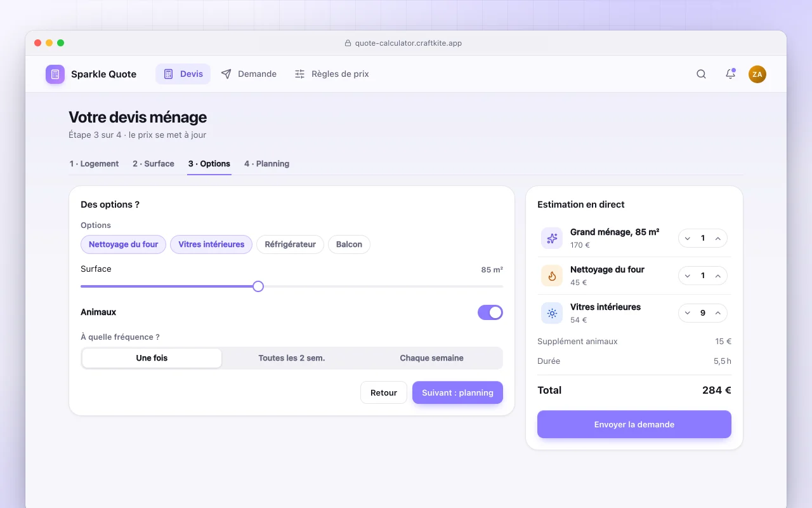Decrease Vitres intérieures quantity chevron
812x508 pixels.
pyautogui.click(x=688, y=313)
